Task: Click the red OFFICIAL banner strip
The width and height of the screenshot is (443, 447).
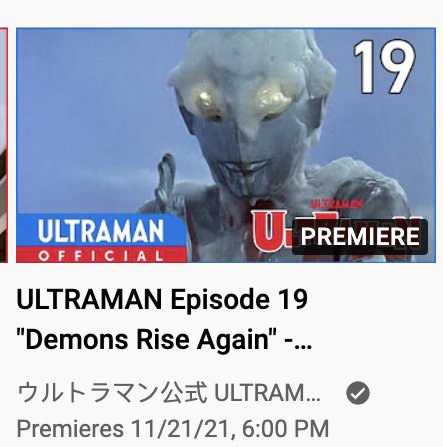Action: pyautogui.click(x=101, y=255)
